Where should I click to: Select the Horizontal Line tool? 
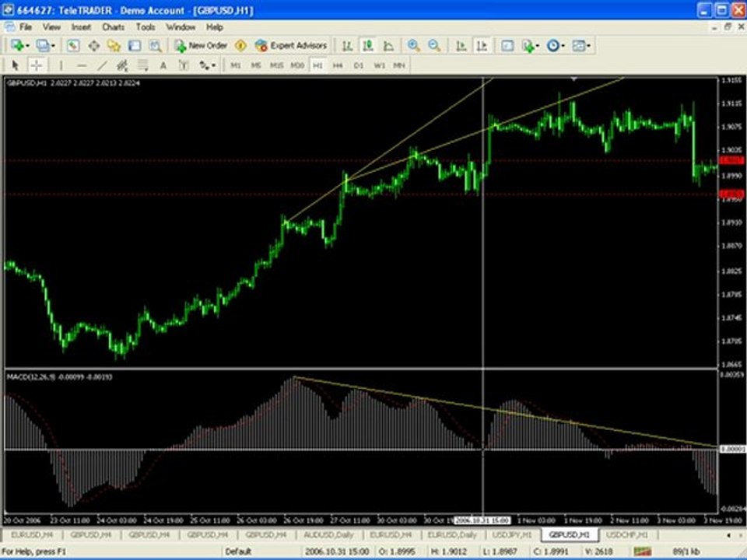click(82, 65)
